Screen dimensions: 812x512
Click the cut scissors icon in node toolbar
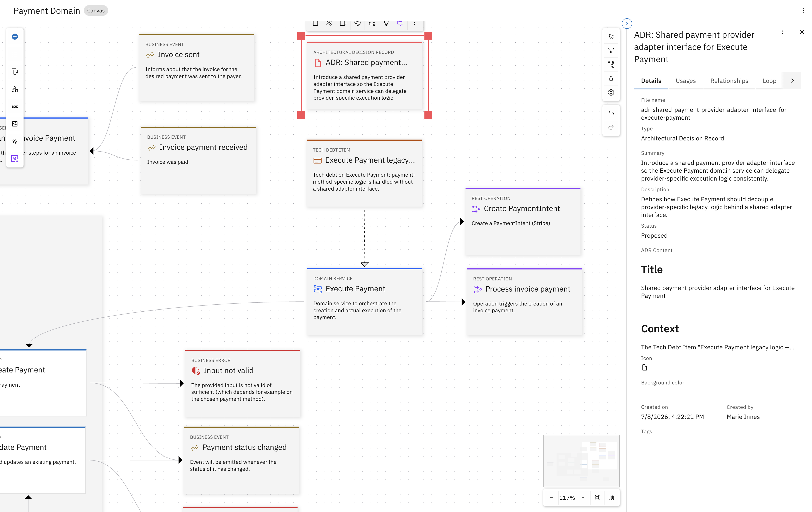click(329, 23)
